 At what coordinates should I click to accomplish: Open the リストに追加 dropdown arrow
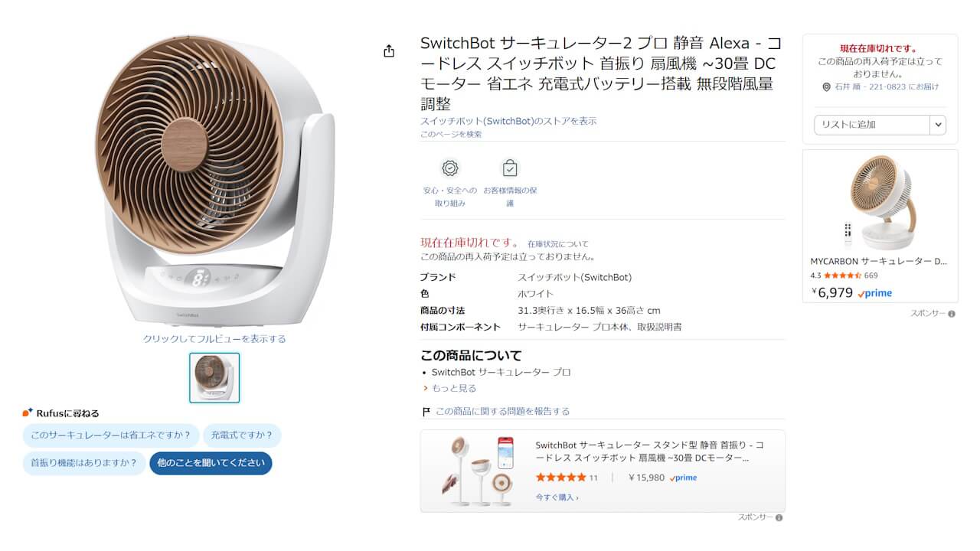(940, 124)
